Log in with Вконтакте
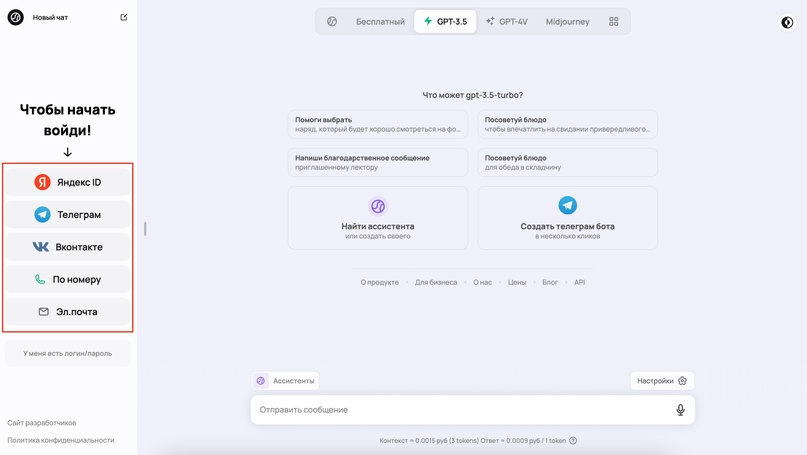This screenshot has width=807, height=455. click(67, 247)
